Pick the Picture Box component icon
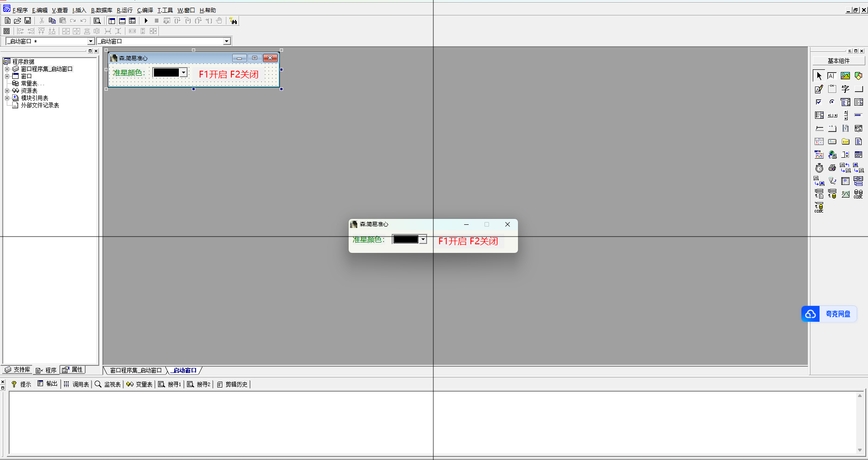 (x=845, y=76)
